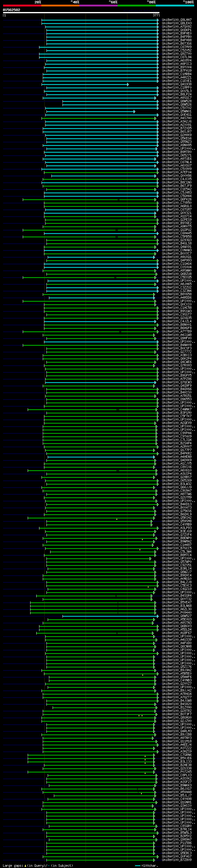Select the UniRef100_Q5KEG6 label
197x868 pixels.
coord(177,139)
